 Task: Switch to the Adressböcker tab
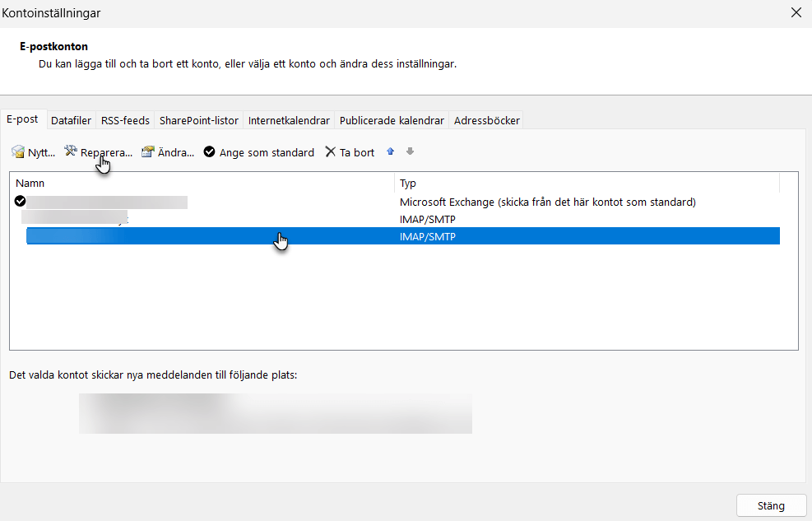click(x=487, y=120)
